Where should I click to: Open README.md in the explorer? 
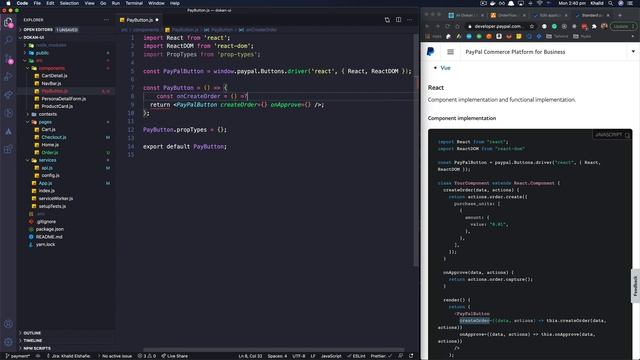pos(49,237)
